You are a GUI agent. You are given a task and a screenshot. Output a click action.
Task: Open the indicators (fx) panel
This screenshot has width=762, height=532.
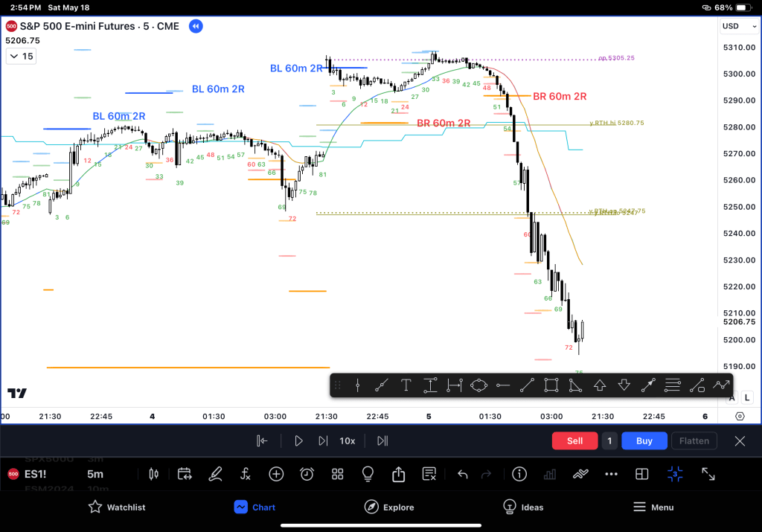(x=246, y=474)
